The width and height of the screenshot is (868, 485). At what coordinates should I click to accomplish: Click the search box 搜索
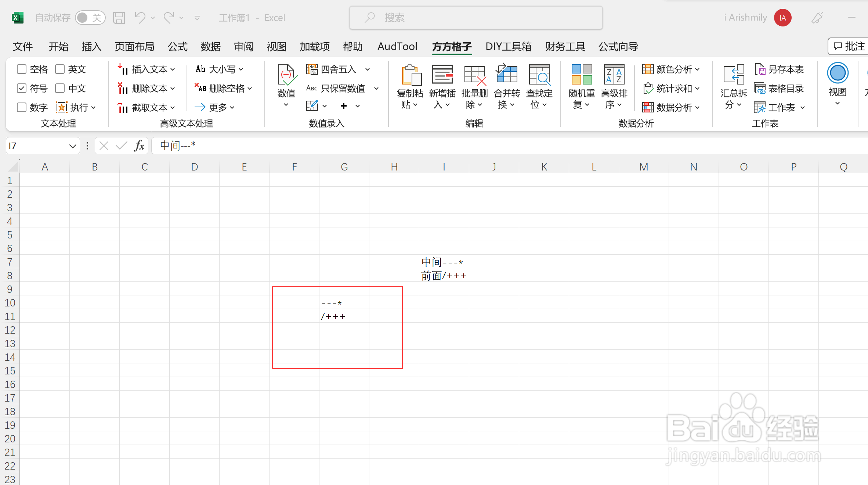pyautogui.click(x=476, y=18)
